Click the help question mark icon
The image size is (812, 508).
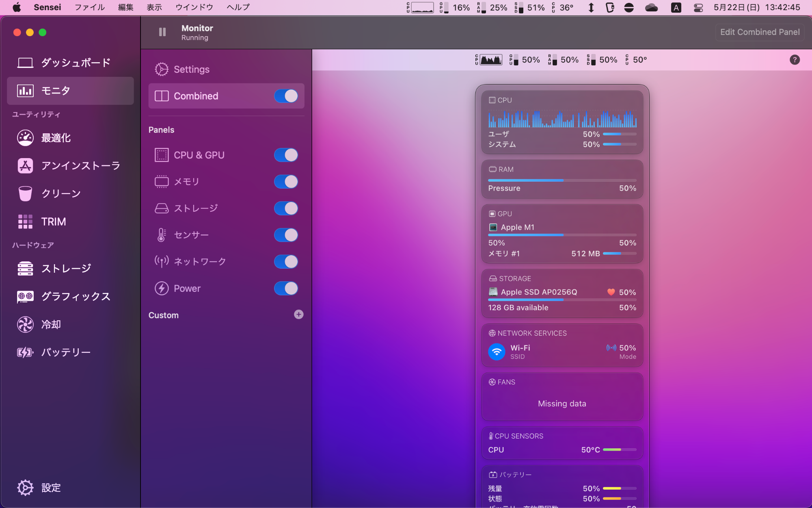tap(795, 60)
